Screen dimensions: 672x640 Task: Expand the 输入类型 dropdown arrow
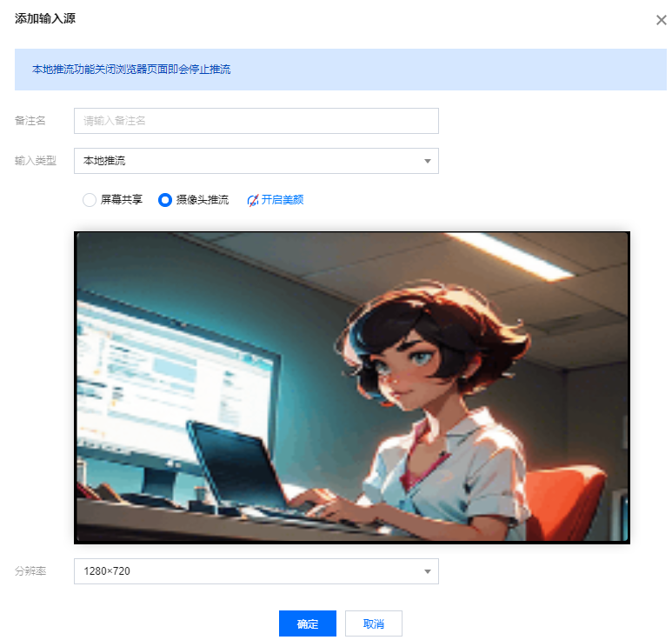coord(428,161)
